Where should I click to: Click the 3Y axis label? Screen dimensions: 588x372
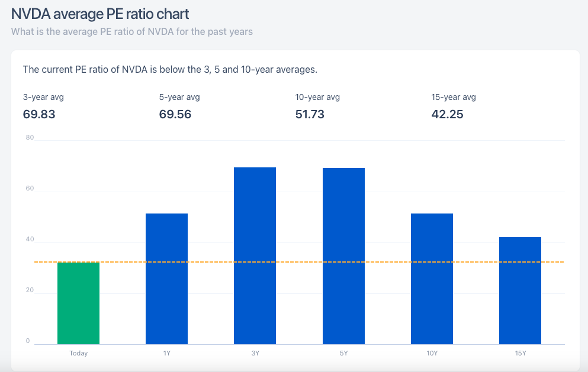[255, 353]
